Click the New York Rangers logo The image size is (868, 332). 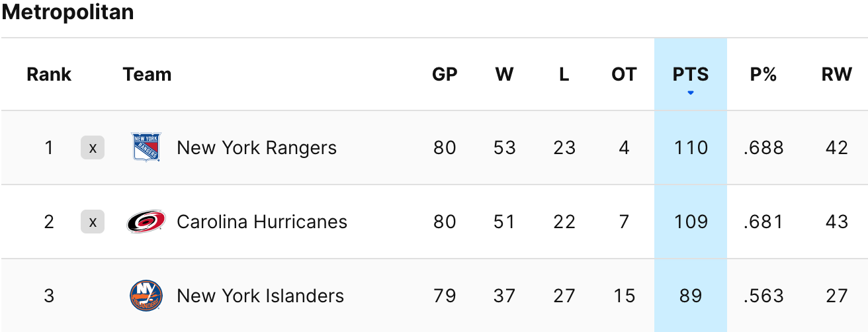coord(146,147)
